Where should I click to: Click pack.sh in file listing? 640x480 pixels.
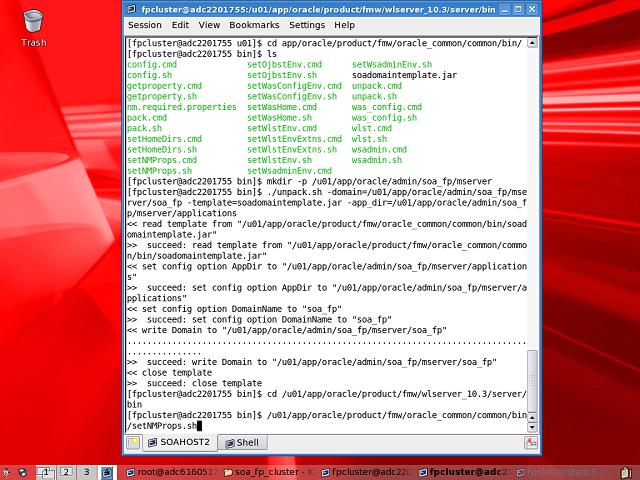tap(144, 128)
